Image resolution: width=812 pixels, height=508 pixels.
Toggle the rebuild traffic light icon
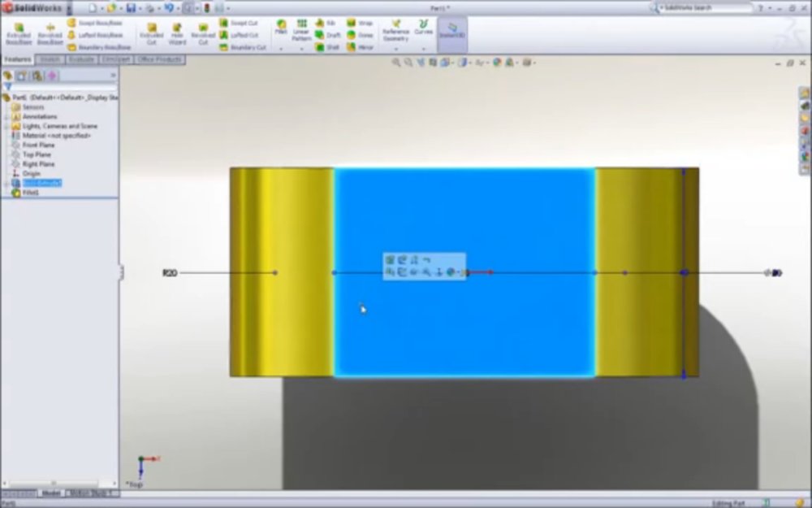(x=206, y=8)
